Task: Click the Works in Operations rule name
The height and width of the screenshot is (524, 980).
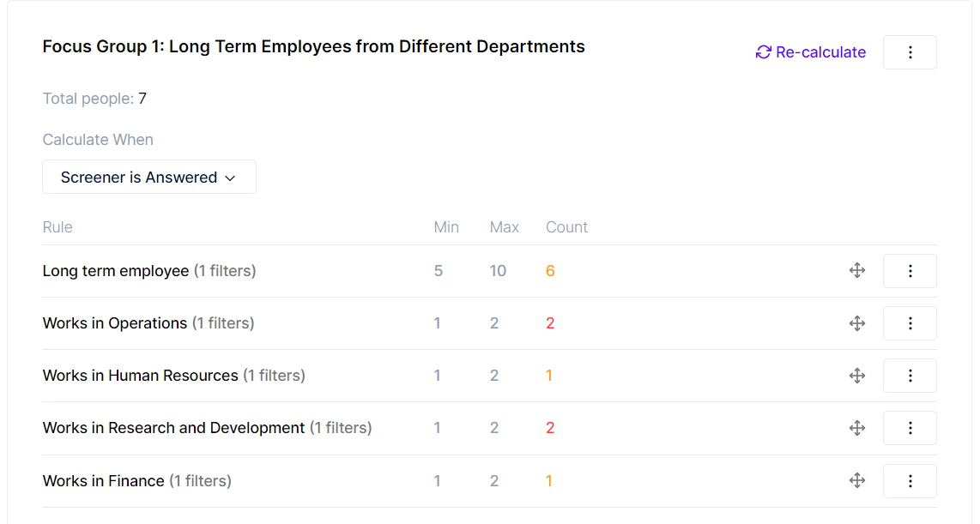Action: point(115,323)
